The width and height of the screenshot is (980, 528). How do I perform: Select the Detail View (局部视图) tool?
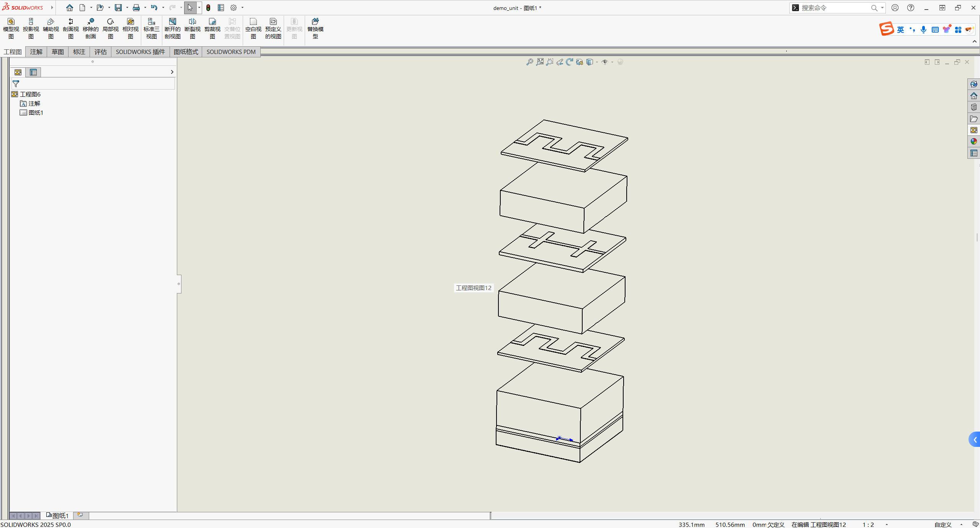[x=110, y=28]
